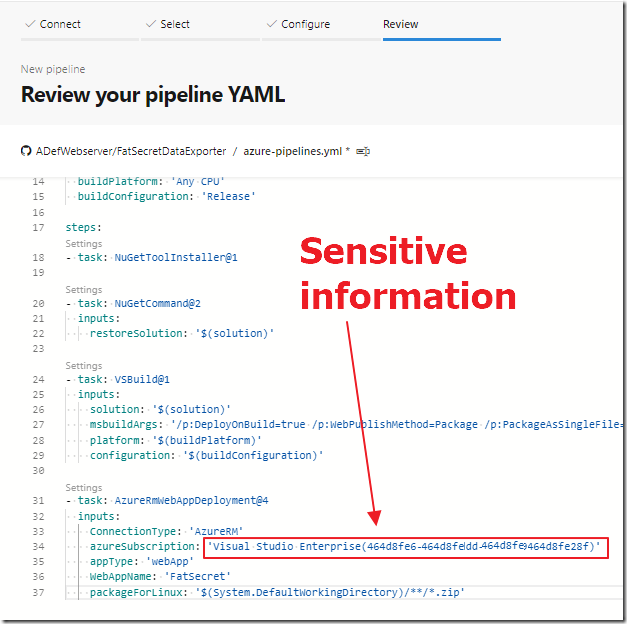
Task: Click the rename file icon beside azure-pipelines.yml
Action: point(363,152)
